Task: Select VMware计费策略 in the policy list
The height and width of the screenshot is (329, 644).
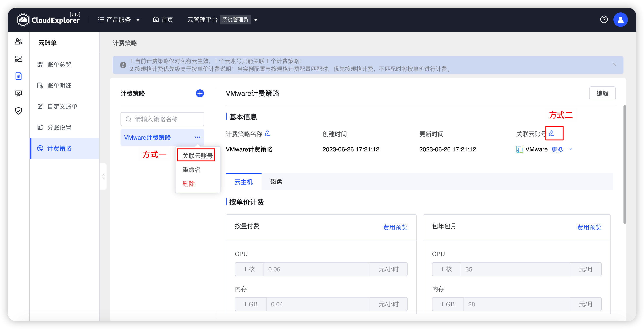Action: tap(148, 137)
